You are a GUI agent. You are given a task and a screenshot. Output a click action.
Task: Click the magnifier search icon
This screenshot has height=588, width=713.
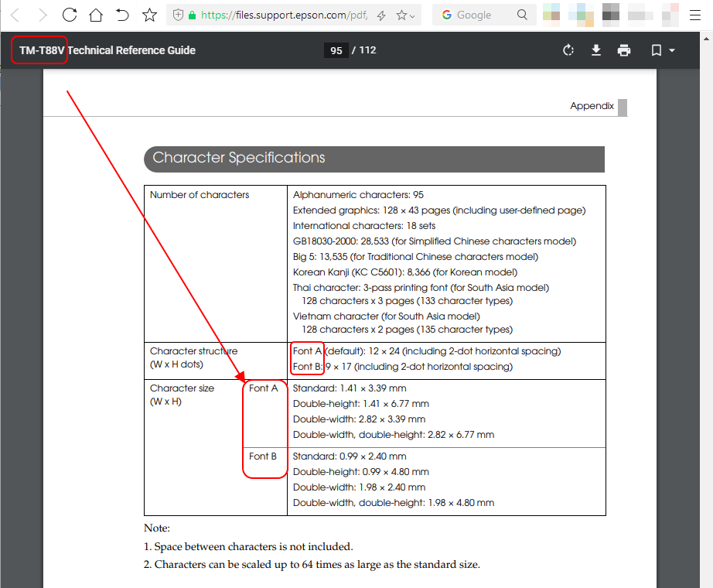click(523, 15)
